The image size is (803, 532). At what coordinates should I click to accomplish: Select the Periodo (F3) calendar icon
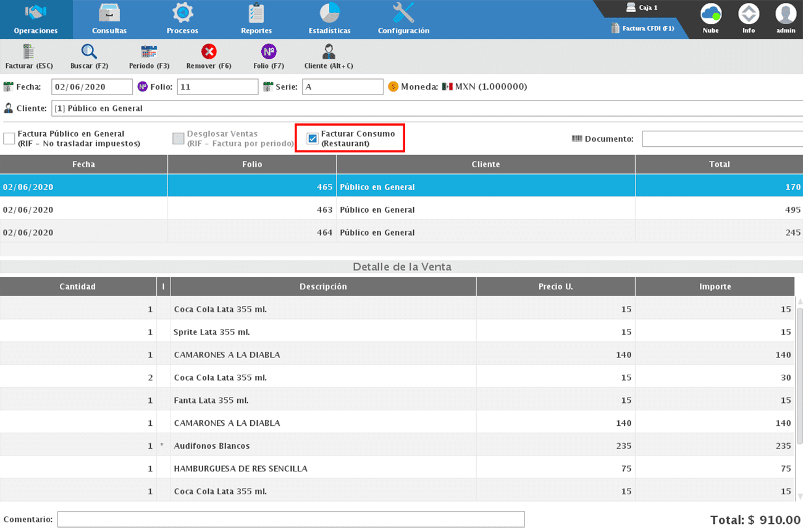149,52
